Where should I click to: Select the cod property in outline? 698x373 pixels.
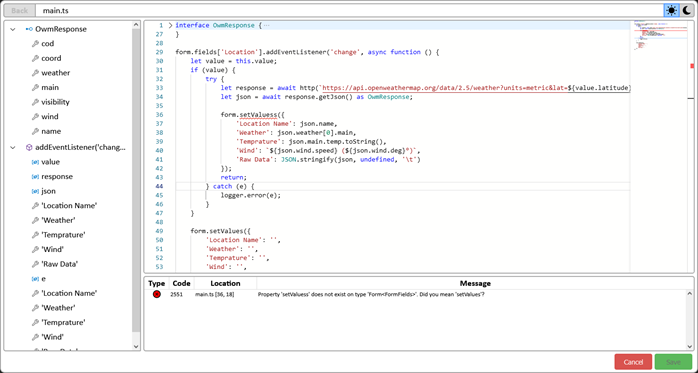pos(48,44)
